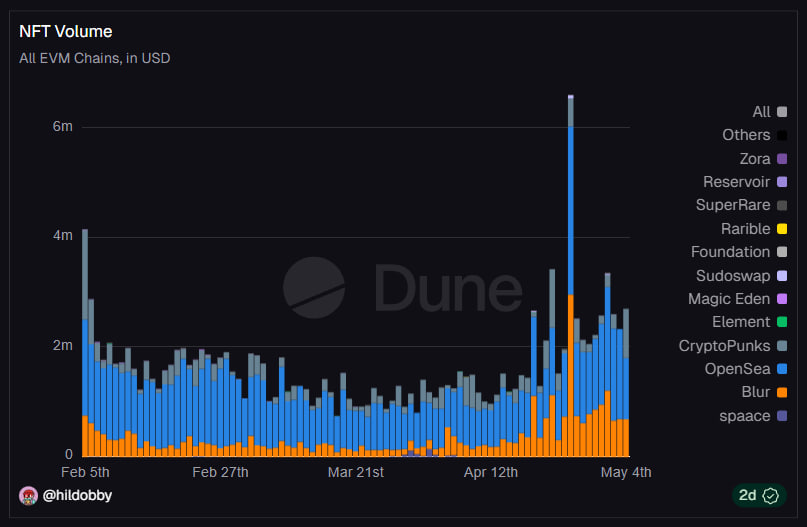This screenshot has width=807, height=527.
Task: Click the All EVM Chains, in USD subtitle
Action: [x=95, y=58]
